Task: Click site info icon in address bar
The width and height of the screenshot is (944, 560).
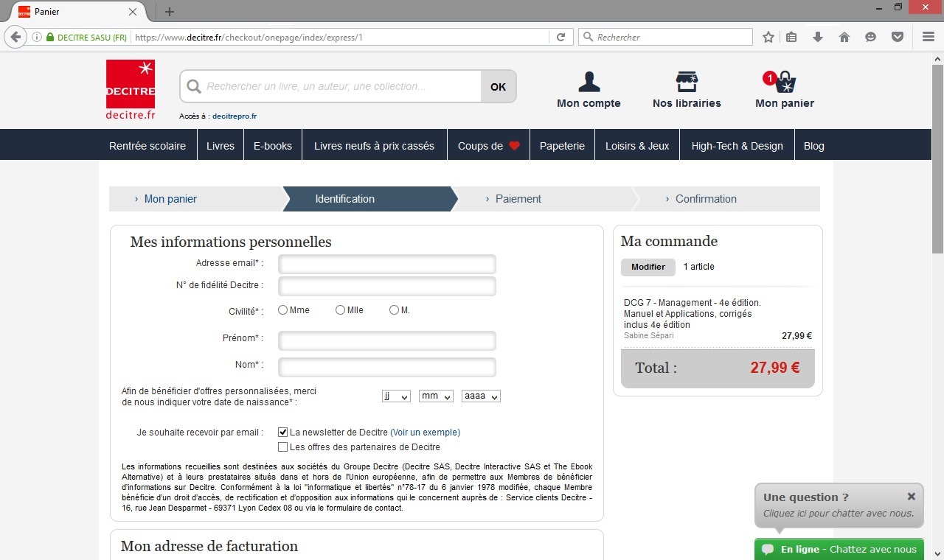Action: click(x=37, y=37)
